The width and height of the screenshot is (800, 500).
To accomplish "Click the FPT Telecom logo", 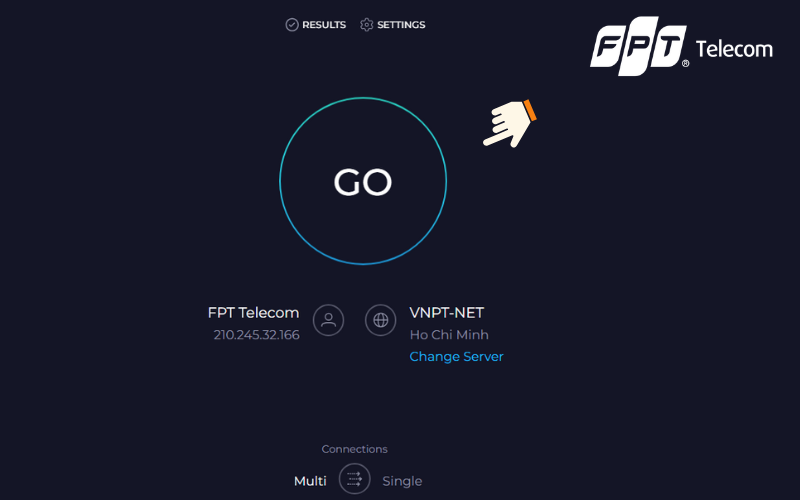I will [x=681, y=46].
